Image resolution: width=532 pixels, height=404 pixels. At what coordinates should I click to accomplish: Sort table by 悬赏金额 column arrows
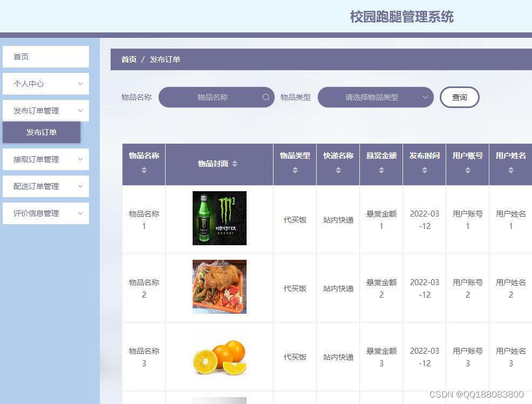pos(381,170)
